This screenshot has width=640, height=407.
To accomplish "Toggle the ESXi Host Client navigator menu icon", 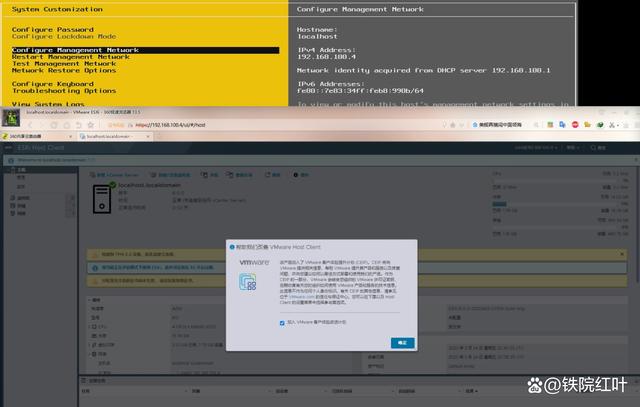I will [x=8, y=148].
